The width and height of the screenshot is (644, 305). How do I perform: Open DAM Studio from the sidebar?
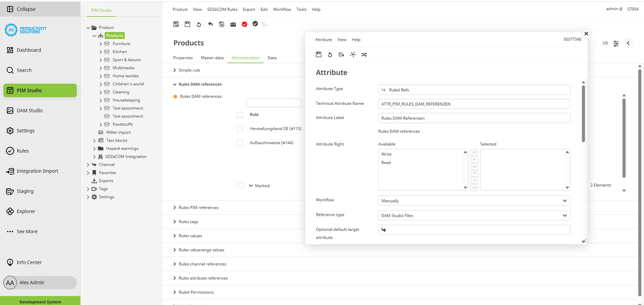point(29,110)
